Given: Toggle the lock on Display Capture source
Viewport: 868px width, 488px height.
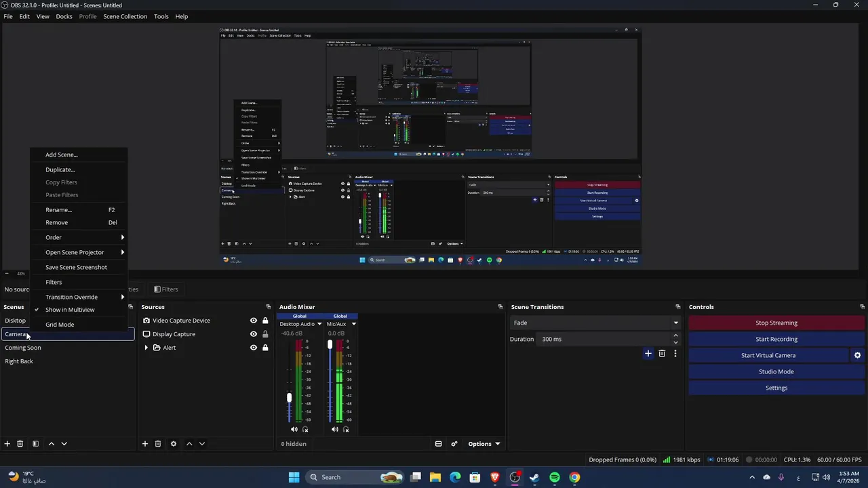Looking at the screenshot, I should (265, 334).
